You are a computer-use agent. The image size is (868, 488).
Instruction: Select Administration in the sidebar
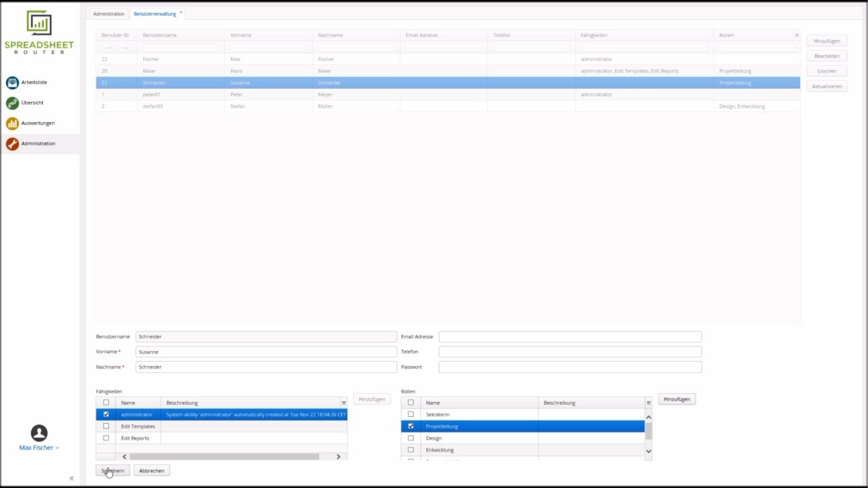[38, 144]
